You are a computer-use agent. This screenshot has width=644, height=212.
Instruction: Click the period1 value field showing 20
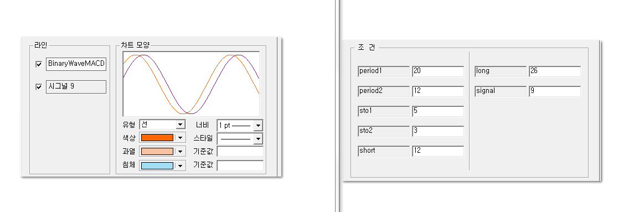pyautogui.click(x=438, y=71)
